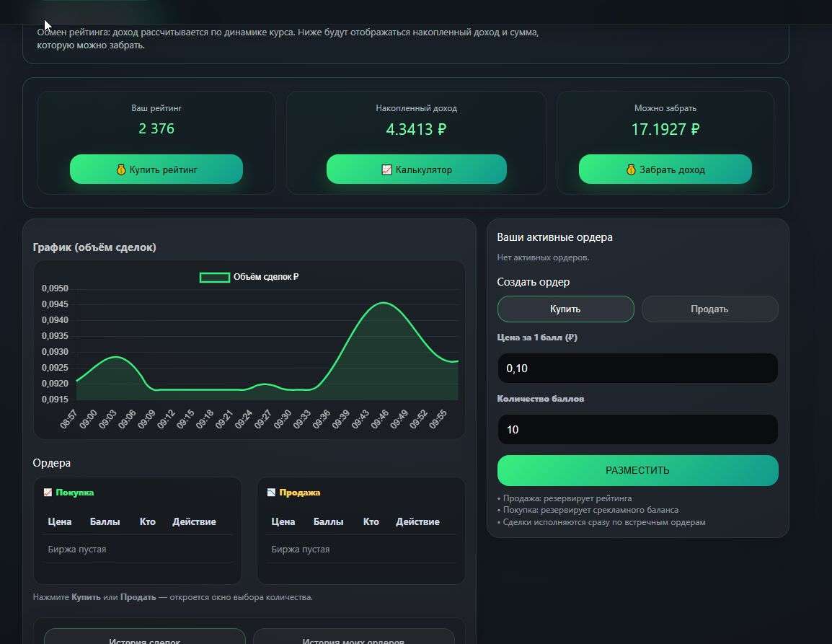This screenshot has height=644, width=832.
Task: Open the История моих ордеров tab
Action: [x=354, y=637]
